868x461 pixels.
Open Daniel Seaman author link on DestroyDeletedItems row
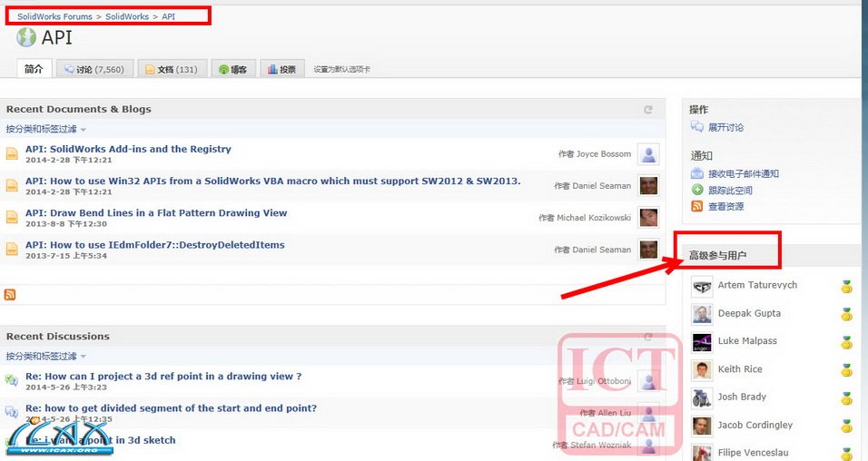[601, 250]
